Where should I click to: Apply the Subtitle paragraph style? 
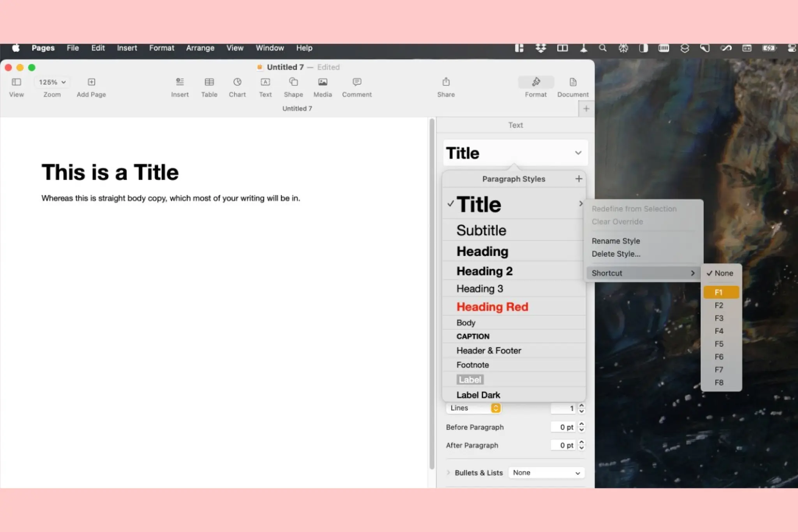click(514, 230)
